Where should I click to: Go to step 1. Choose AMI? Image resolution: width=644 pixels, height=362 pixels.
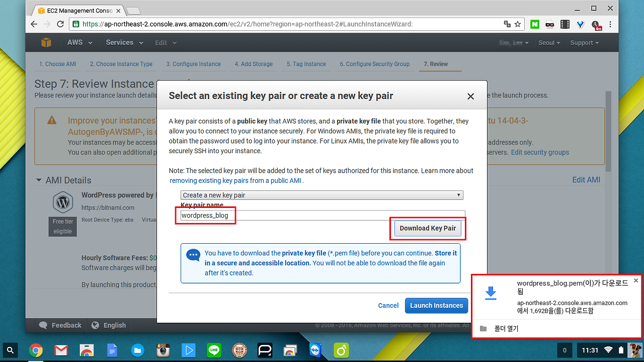(x=58, y=64)
